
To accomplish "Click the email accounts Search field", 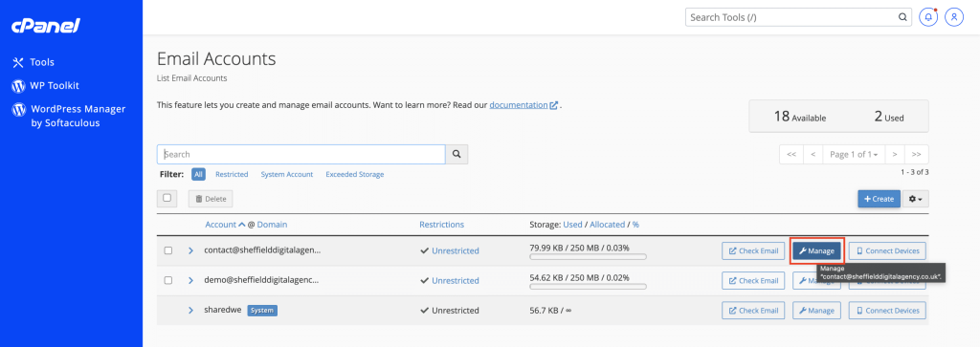I will tap(301, 154).
